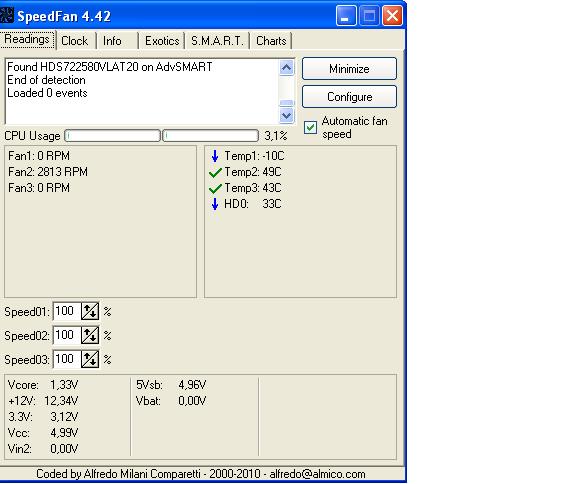Click the 'Vcore: 1,33V' voltage reading

[x=43, y=385]
